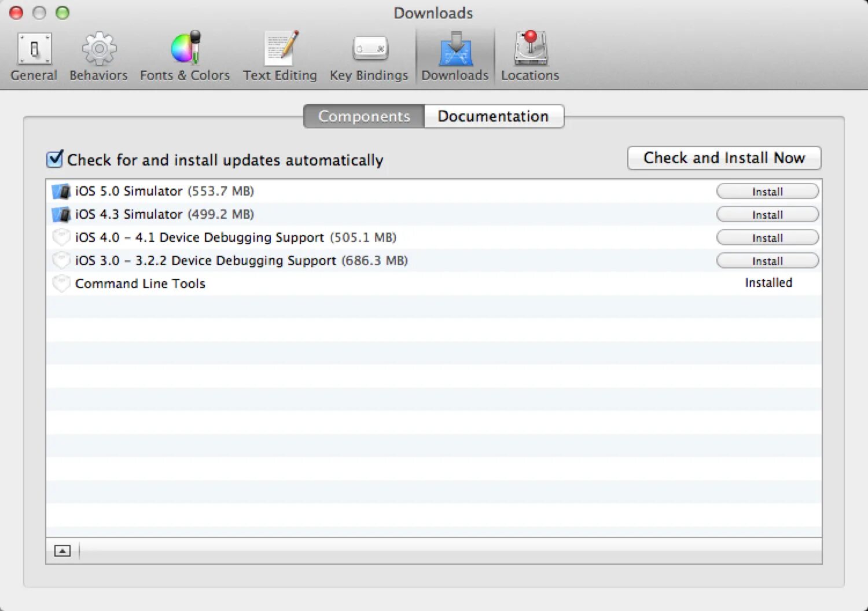Expand the details pane disclosure button
The image size is (868, 611).
coord(62,551)
